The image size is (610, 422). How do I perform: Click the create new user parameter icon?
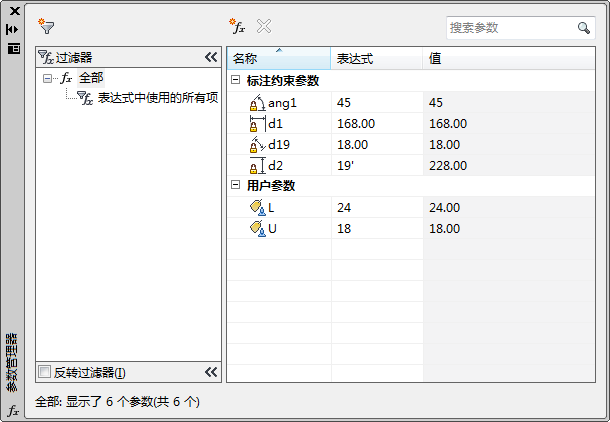[237, 27]
